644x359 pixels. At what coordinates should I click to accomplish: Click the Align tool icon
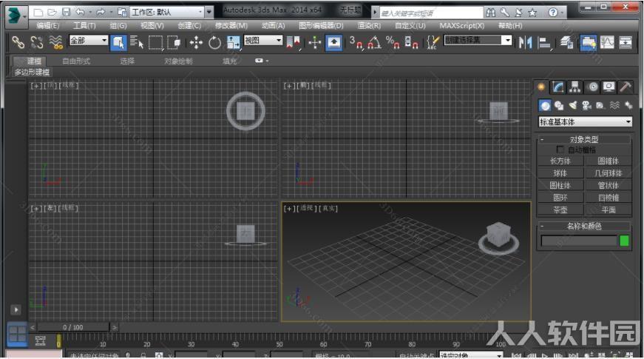544,42
